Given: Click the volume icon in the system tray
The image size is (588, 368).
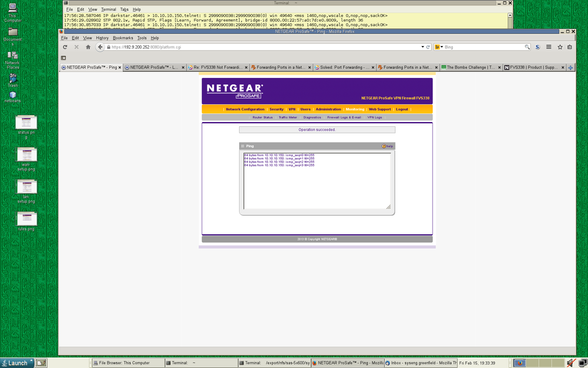Looking at the screenshot, I should point(569,363).
